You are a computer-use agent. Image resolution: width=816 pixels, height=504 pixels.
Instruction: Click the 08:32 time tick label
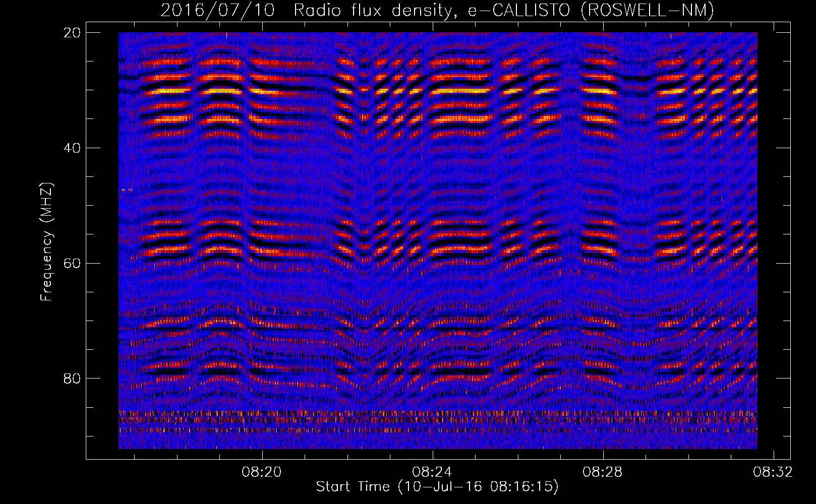coord(773,472)
